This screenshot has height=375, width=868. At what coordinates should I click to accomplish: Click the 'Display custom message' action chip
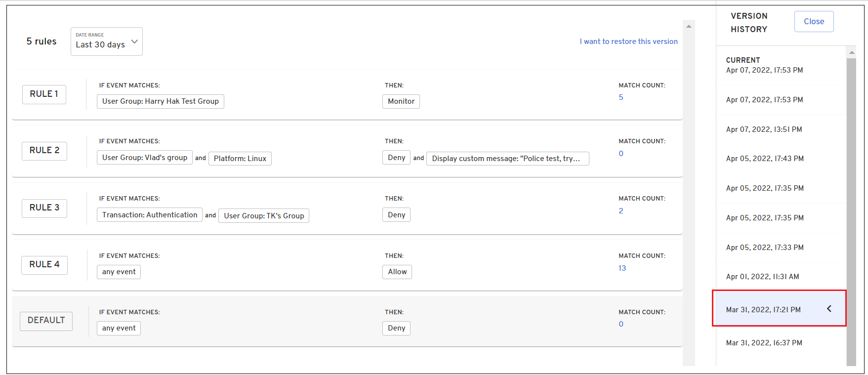point(507,159)
